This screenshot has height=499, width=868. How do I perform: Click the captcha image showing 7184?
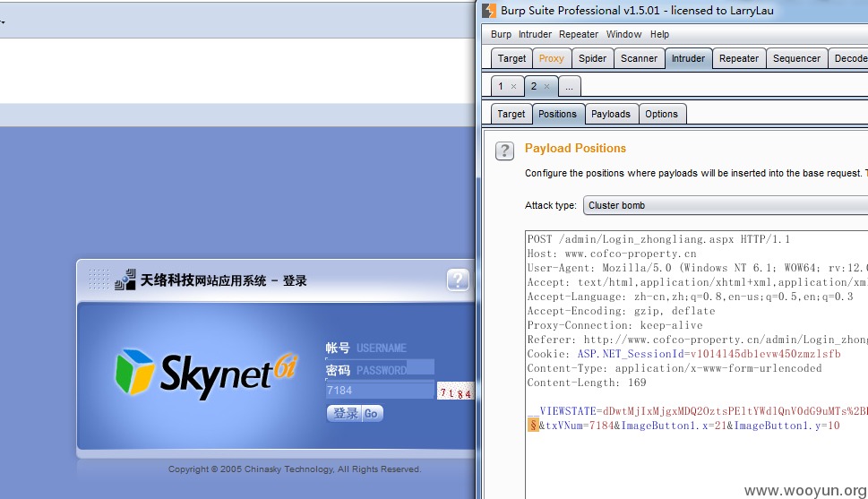click(456, 391)
